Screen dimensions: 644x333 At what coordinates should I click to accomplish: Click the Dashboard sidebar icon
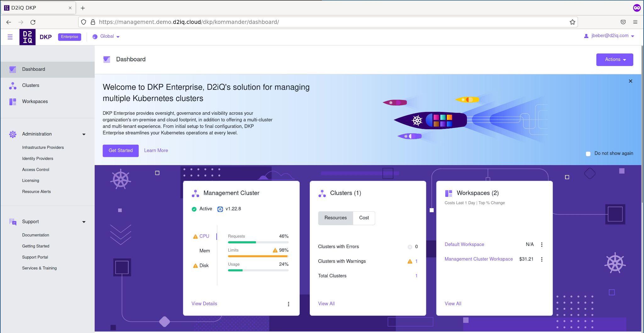pos(13,69)
